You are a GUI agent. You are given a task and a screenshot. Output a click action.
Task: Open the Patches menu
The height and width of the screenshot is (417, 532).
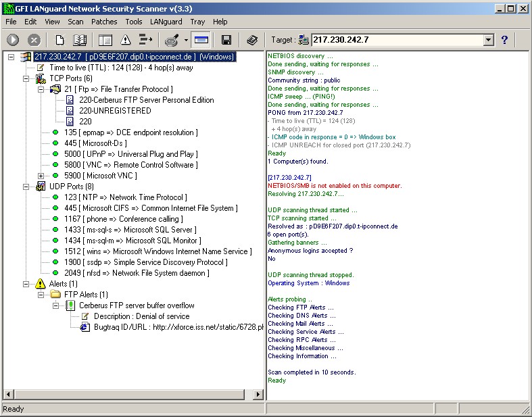(x=104, y=22)
